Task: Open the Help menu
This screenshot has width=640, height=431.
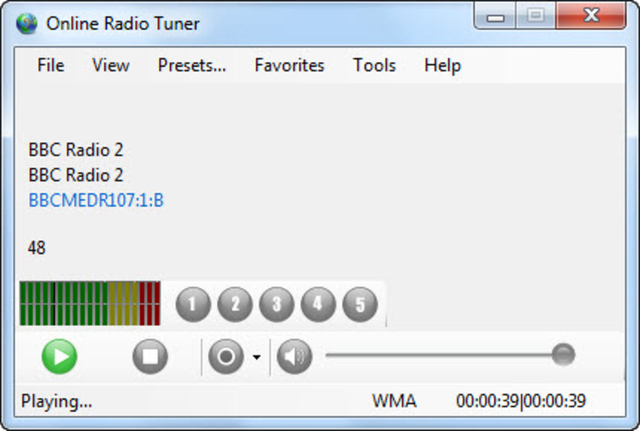Action: tap(442, 65)
